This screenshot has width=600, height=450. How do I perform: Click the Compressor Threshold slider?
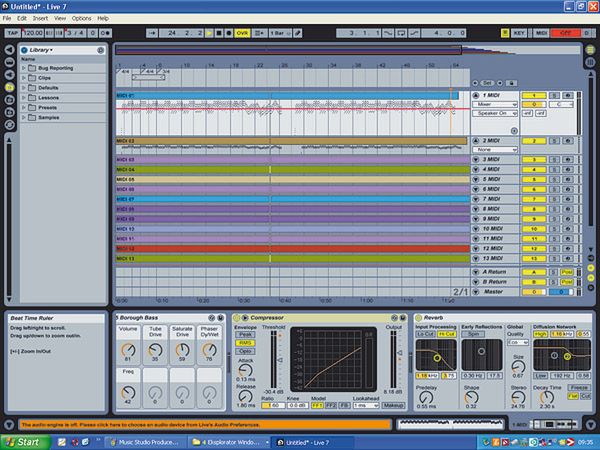[x=277, y=360]
